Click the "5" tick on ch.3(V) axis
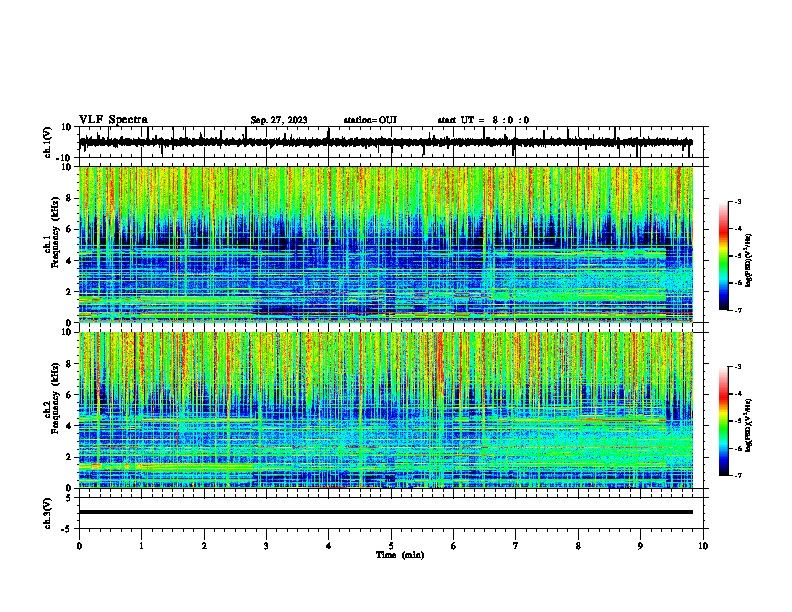Viewport: 792px width, 612px height. click(70, 498)
